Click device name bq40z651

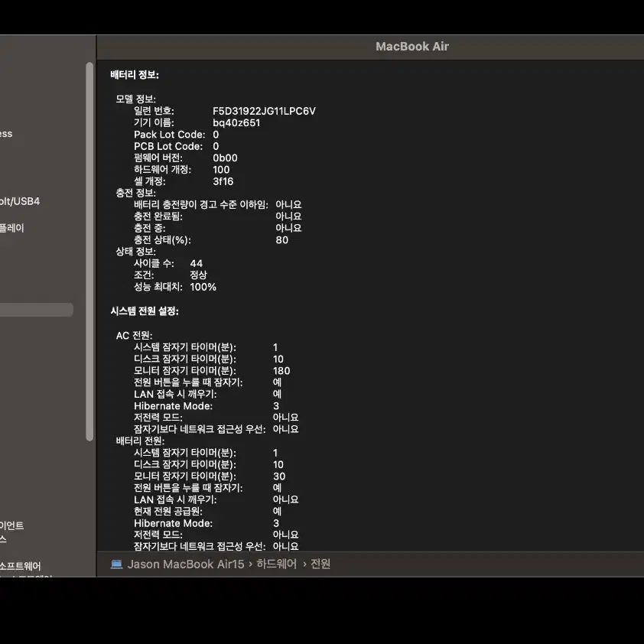pos(236,123)
